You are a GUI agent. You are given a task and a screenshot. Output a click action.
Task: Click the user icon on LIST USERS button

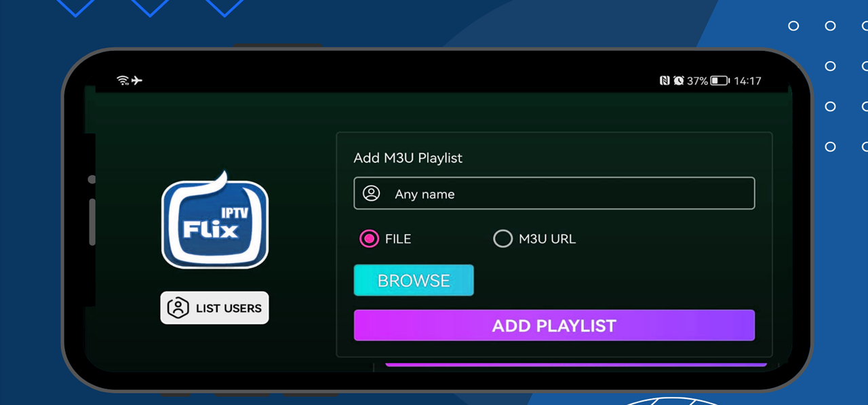178,307
